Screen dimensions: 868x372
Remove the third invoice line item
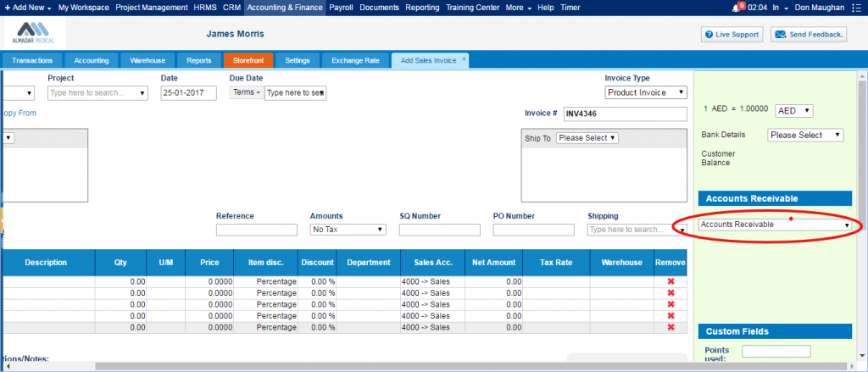[670, 304]
